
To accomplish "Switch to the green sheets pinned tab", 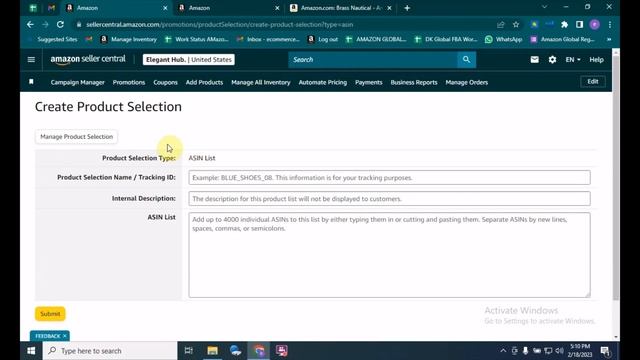I will (33, 8).
